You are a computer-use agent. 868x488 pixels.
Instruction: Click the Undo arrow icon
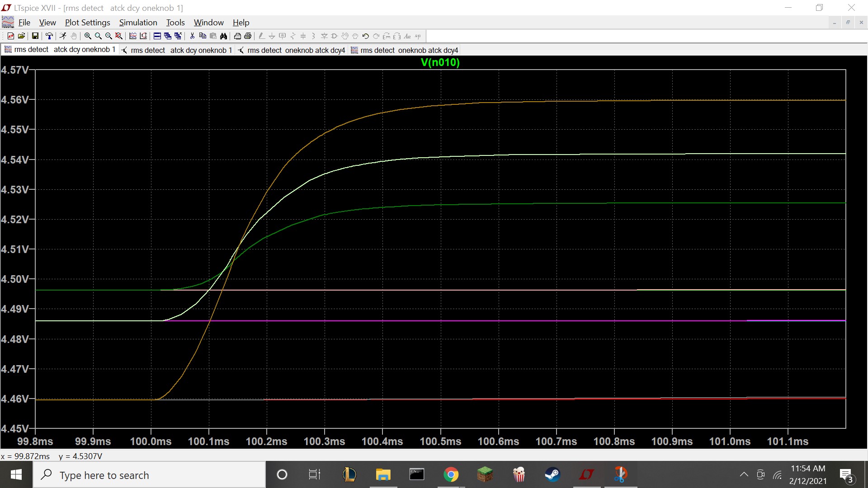coord(366,36)
